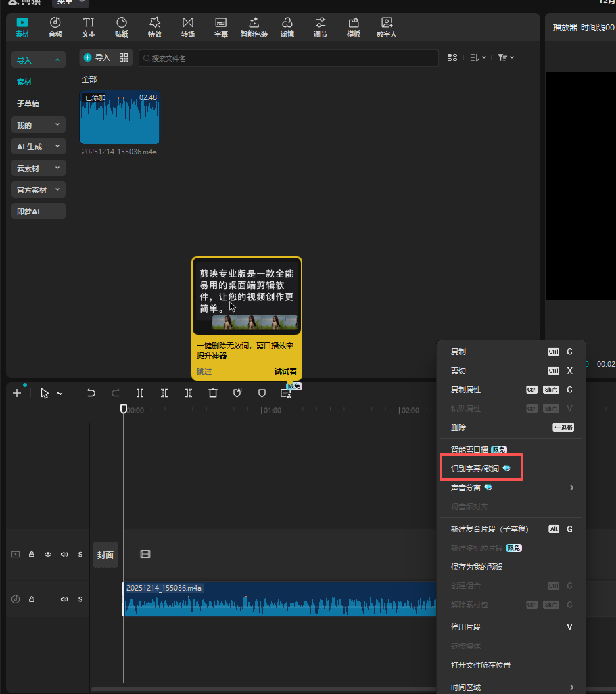Click the redo arrow in the timeline toolbar
The image size is (616, 694).
pos(116,393)
